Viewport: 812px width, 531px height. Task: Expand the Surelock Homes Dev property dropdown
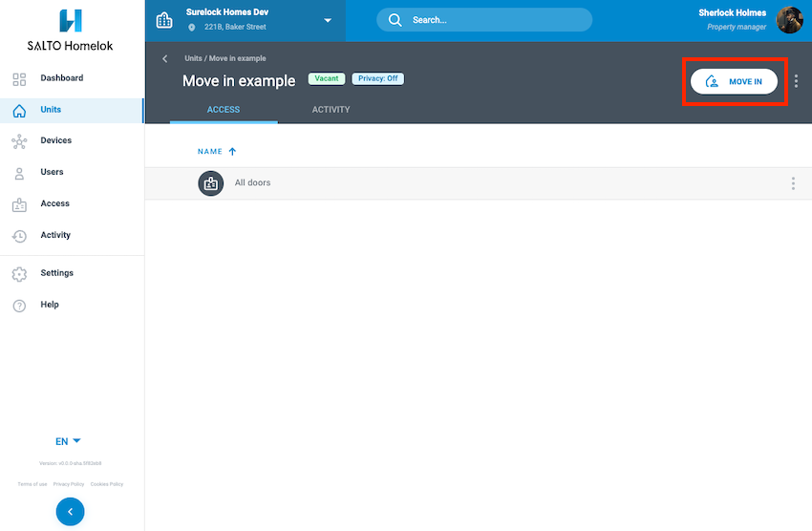click(x=328, y=20)
